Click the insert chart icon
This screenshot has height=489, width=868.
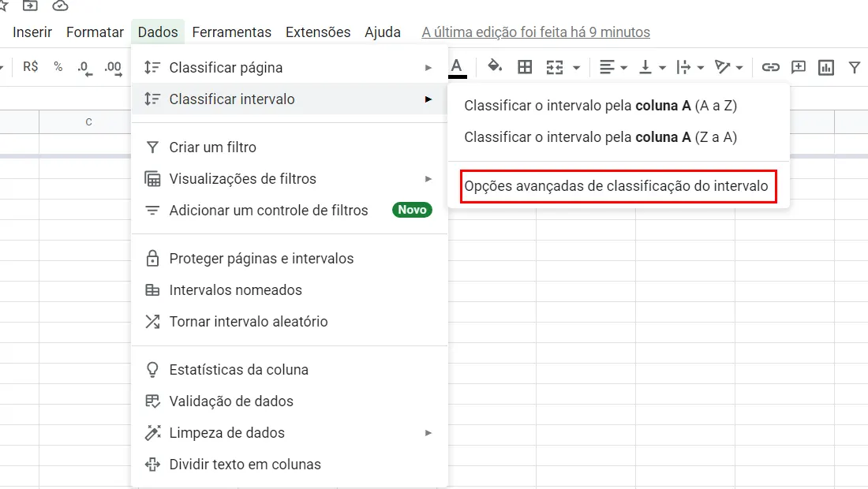[826, 68]
